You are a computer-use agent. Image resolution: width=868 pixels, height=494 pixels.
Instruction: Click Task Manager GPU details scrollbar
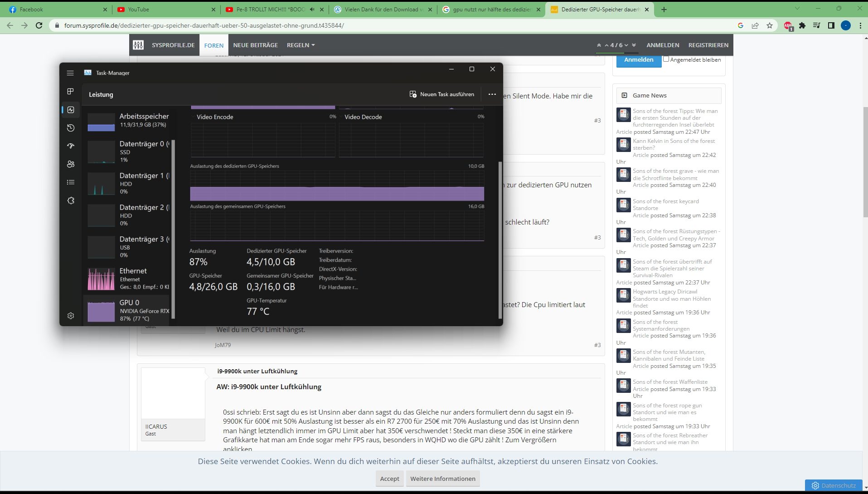click(500, 240)
